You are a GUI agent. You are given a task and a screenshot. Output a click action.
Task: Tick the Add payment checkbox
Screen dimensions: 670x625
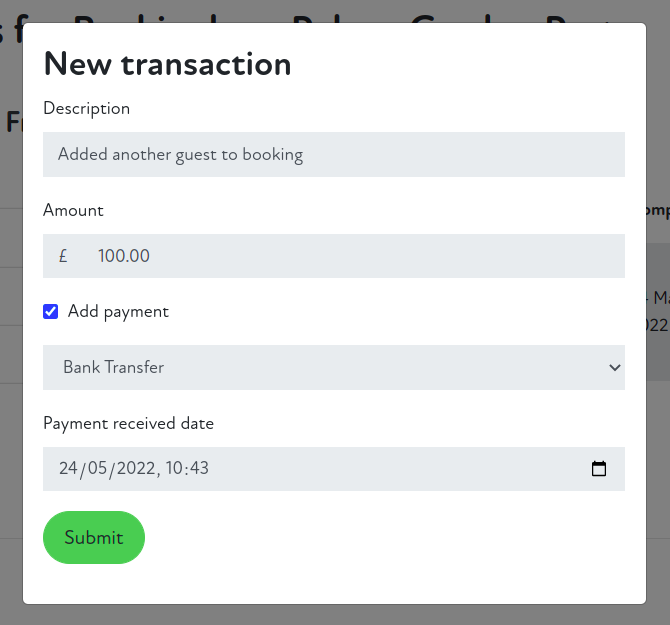51,312
